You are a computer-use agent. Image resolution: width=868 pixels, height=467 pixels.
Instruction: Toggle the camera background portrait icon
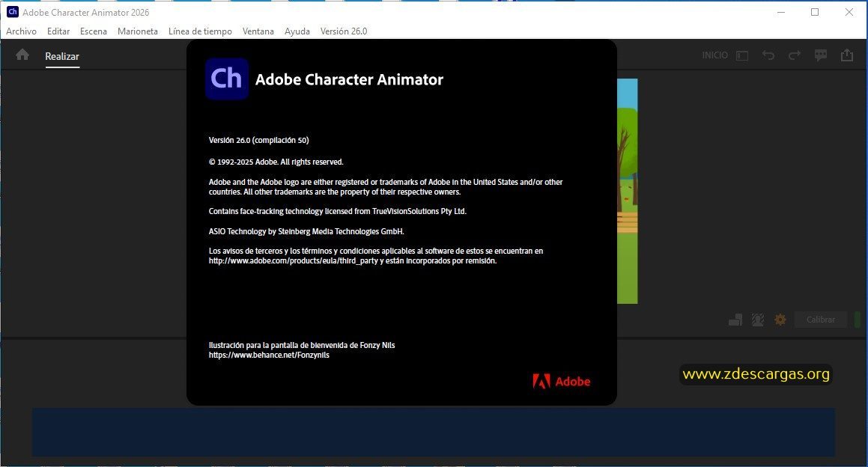tap(757, 320)
